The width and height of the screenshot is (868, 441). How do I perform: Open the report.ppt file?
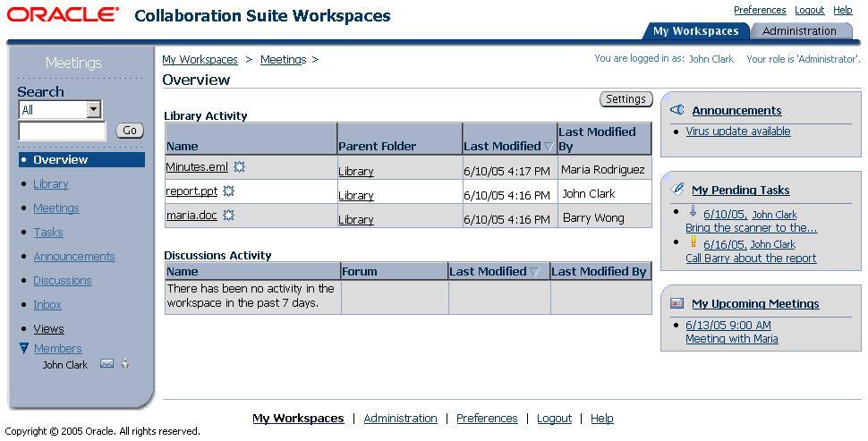[x=191, y=191]
